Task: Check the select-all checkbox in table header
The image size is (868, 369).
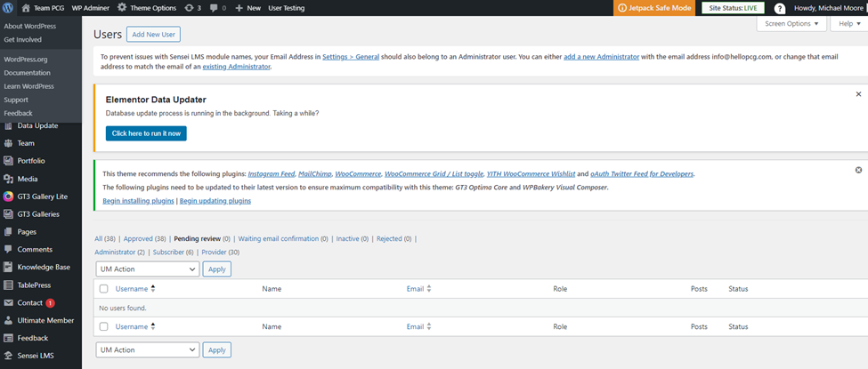Action: (104, 289)
